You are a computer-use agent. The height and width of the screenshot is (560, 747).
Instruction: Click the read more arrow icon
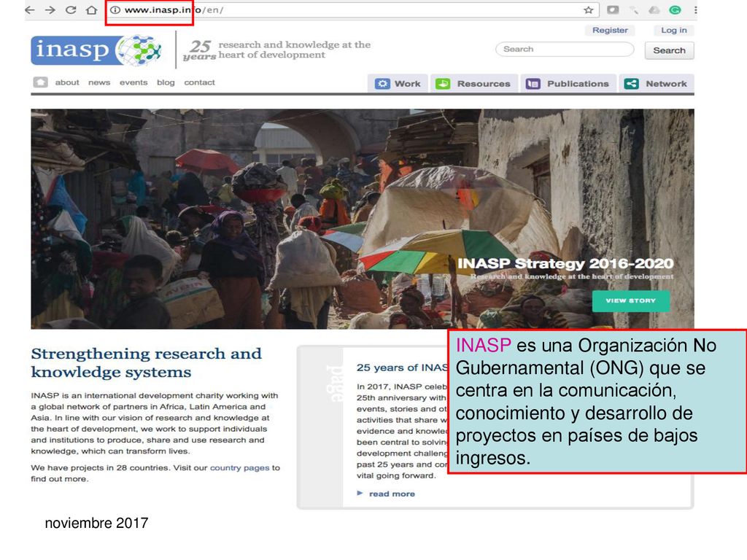(x=360, y=494)
